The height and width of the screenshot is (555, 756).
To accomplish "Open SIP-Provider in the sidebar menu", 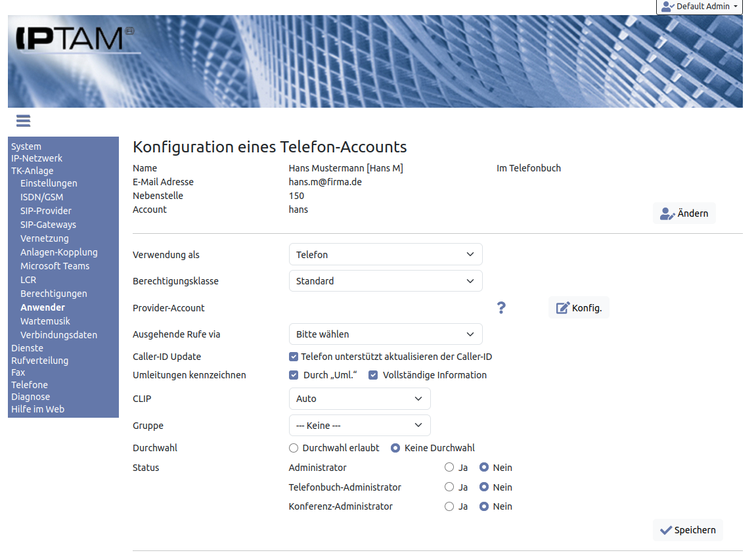I will pos(46,211).
